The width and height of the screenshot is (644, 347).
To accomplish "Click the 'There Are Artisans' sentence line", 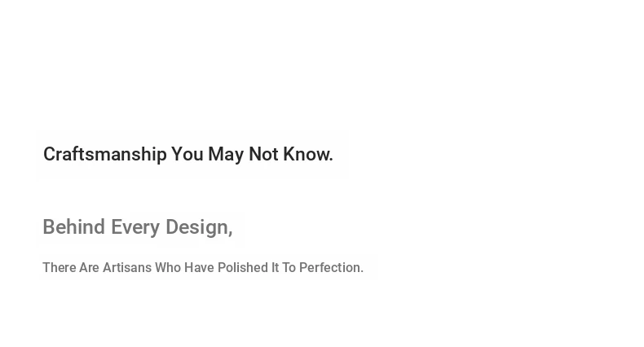I will pyautogui.click(x=203, y=267).
